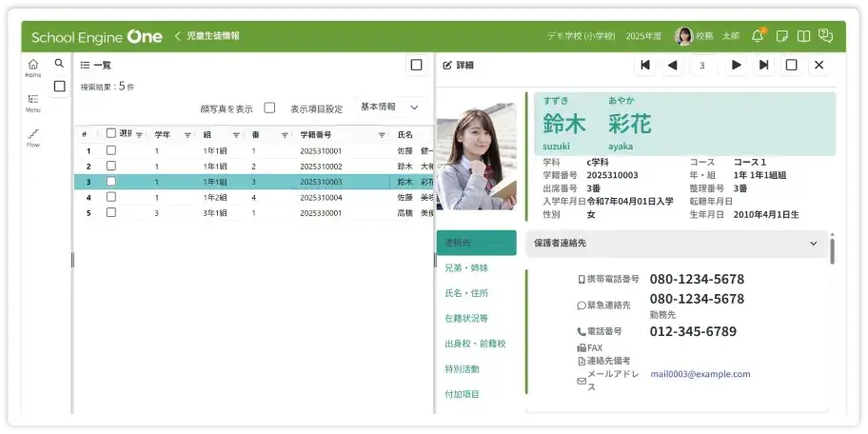Select the 2025310002 cell

pos(321,166)
